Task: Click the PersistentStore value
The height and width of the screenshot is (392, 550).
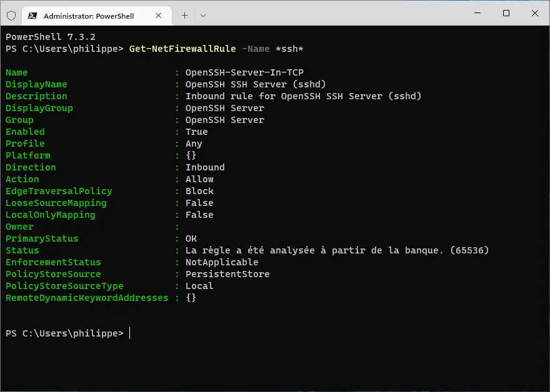Action: click(x=227, y=274)
